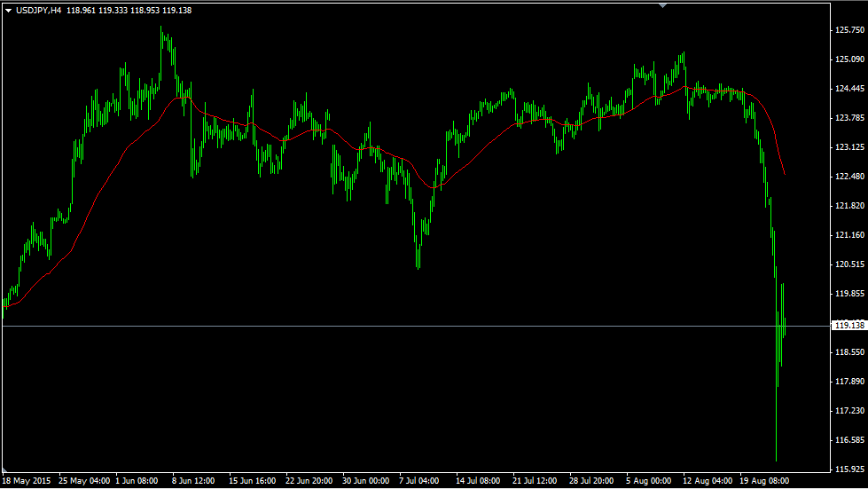Click the 21 Jul 12:00 time label
Image resolution: width=868 pixels, height=489 pixels.
coord(535,481)
